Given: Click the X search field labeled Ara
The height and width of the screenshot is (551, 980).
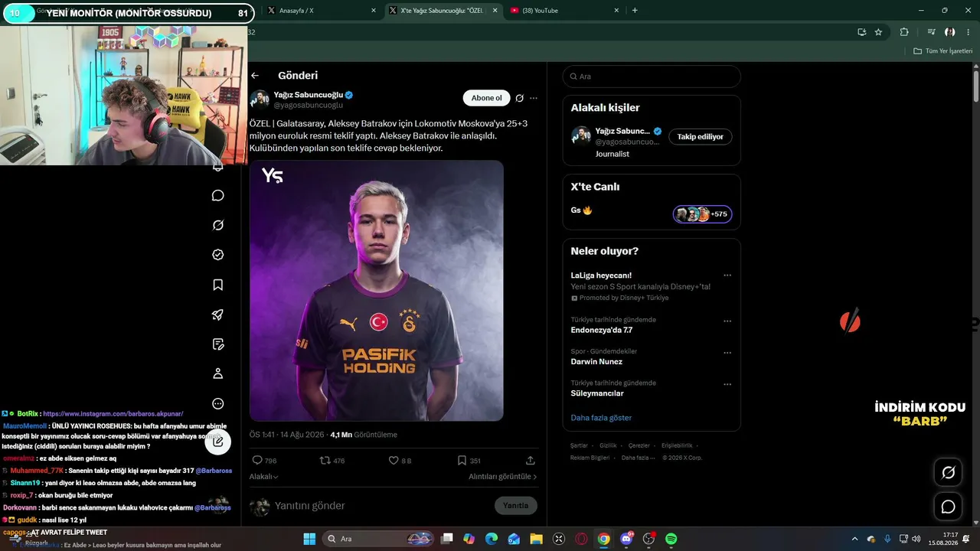Looking at the screenshot, I should [x=652, y=77].
